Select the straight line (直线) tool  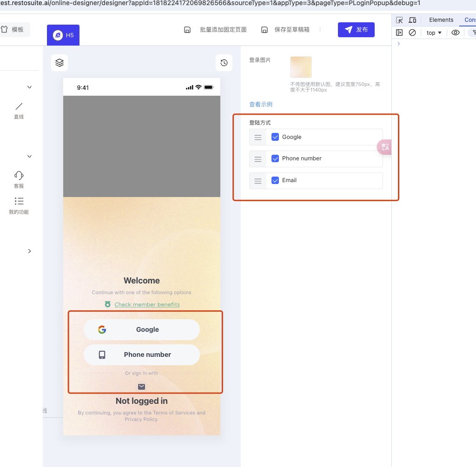click(19, 106)
